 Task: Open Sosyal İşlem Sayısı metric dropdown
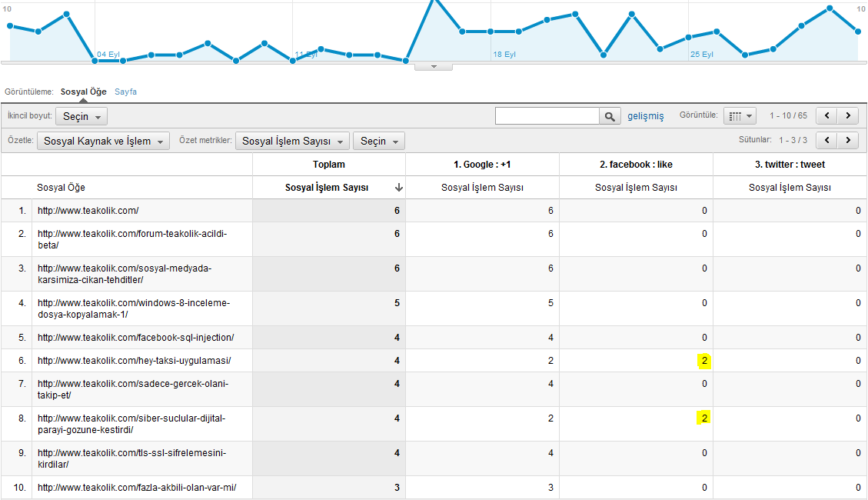point(292,142)
